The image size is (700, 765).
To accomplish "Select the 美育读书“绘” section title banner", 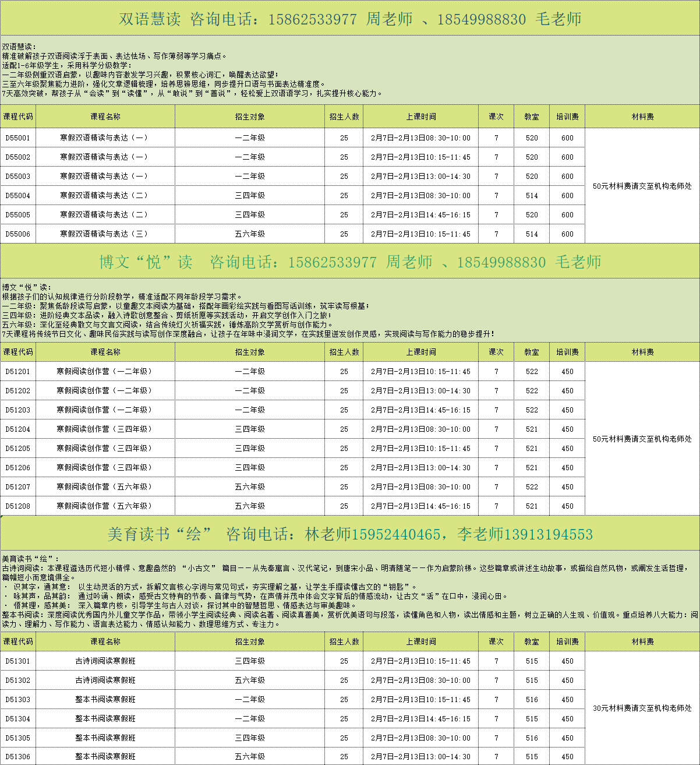I will click(350, 534).
